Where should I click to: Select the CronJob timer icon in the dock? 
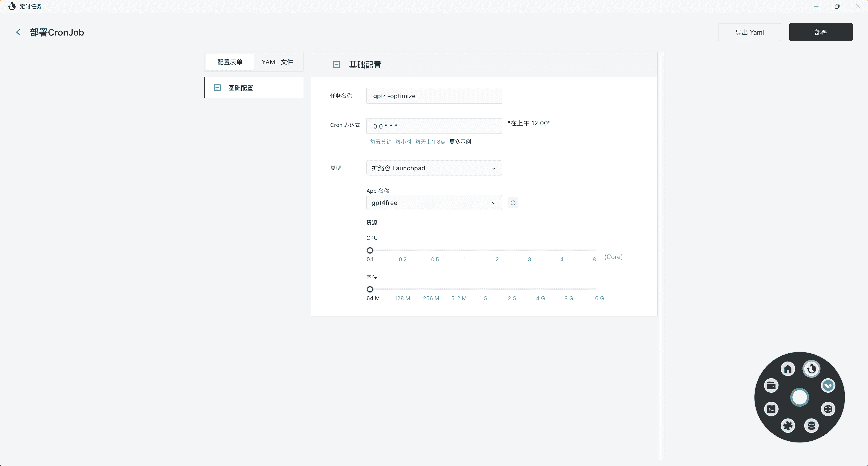point(811,369)
